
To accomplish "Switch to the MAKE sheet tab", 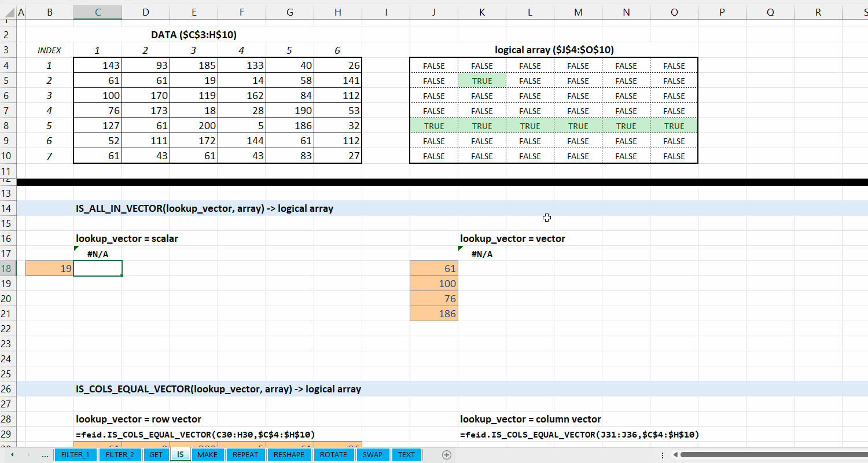I will 207,455.
